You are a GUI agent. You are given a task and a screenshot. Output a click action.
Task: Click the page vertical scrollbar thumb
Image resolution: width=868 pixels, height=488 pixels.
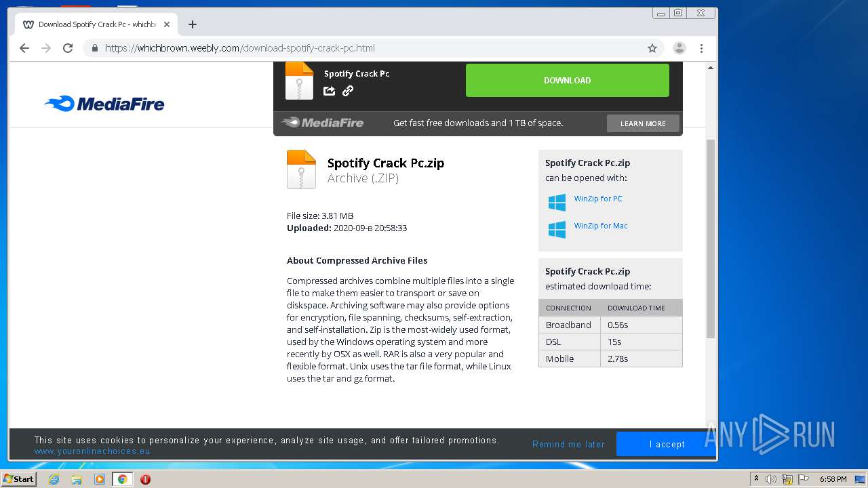click(711, 239)
